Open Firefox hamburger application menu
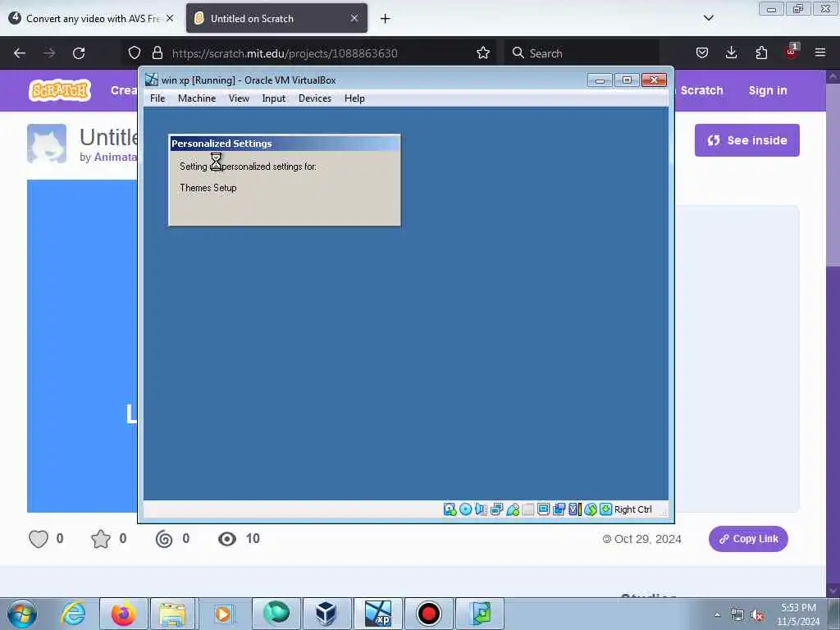This screenshot has height=630, width=840. click(x=820, y=52)
